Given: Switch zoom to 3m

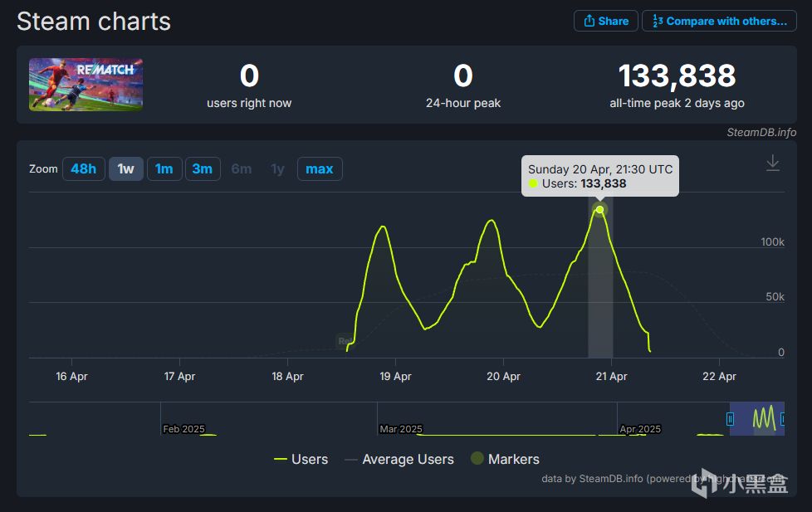Looking at the screenshot, I should click(203, 168).
